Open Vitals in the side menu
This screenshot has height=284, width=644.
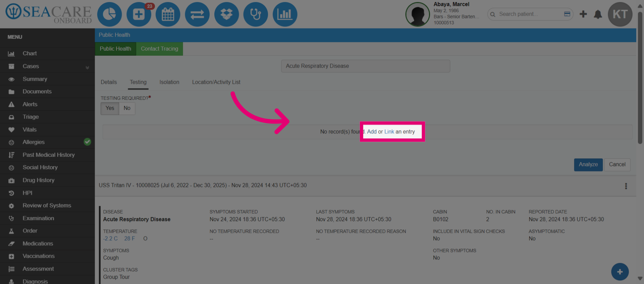click(x=47, y=130)
